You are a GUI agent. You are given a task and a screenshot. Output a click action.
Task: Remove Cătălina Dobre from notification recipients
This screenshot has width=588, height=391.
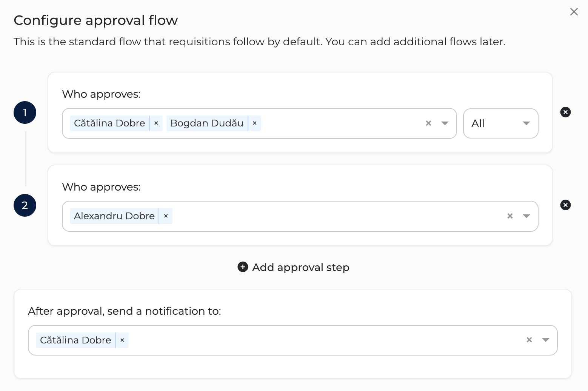(122, 340)
